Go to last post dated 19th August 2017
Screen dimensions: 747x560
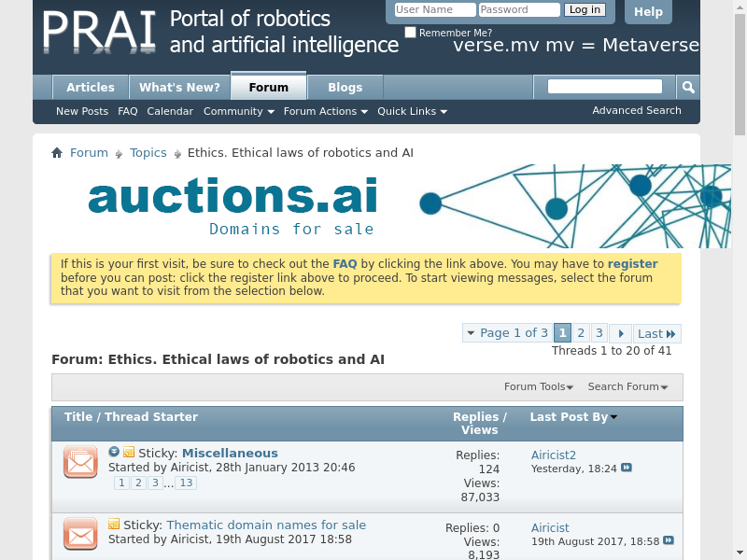pos(669,540)
